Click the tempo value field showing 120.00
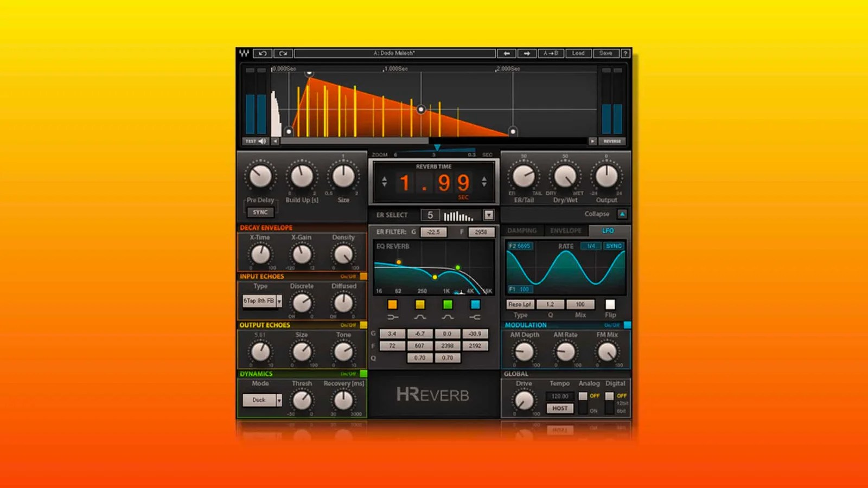This screenshot has width=868, height=488. tap(560, 396)
